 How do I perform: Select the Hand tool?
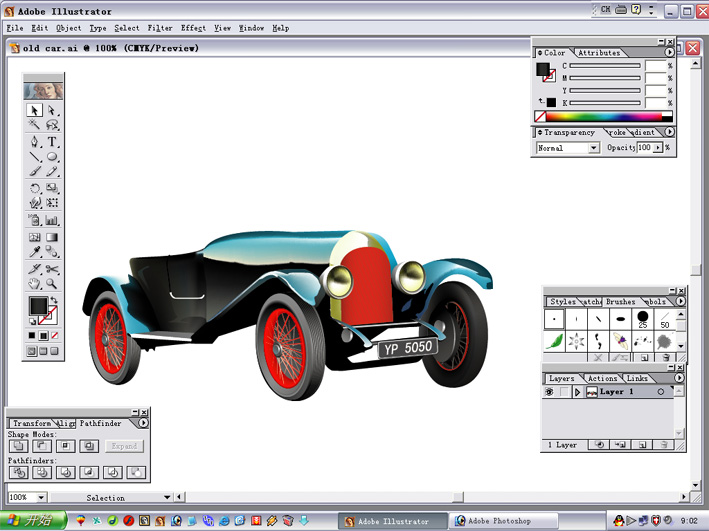click(34, 284)
